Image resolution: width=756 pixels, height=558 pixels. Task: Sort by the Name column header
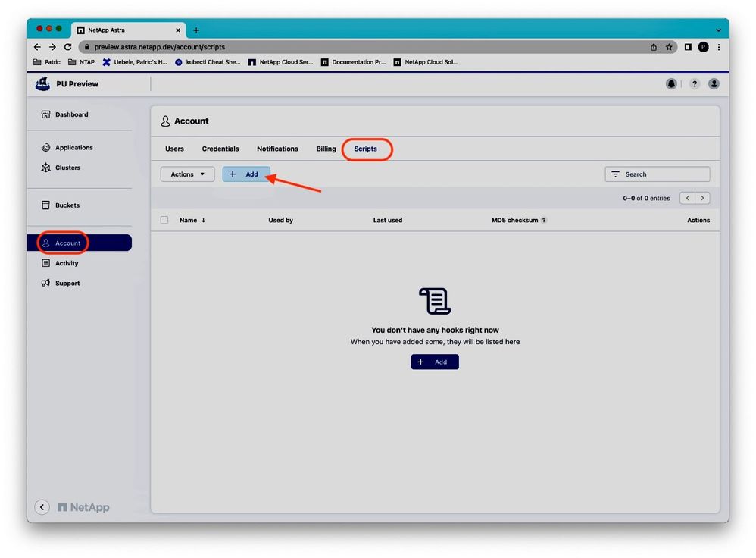[192, 220]
